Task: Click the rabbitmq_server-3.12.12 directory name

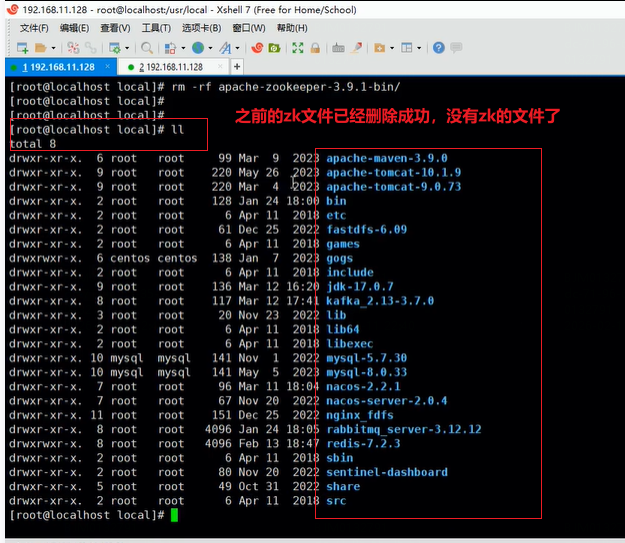Action: [x=403, y=429]
